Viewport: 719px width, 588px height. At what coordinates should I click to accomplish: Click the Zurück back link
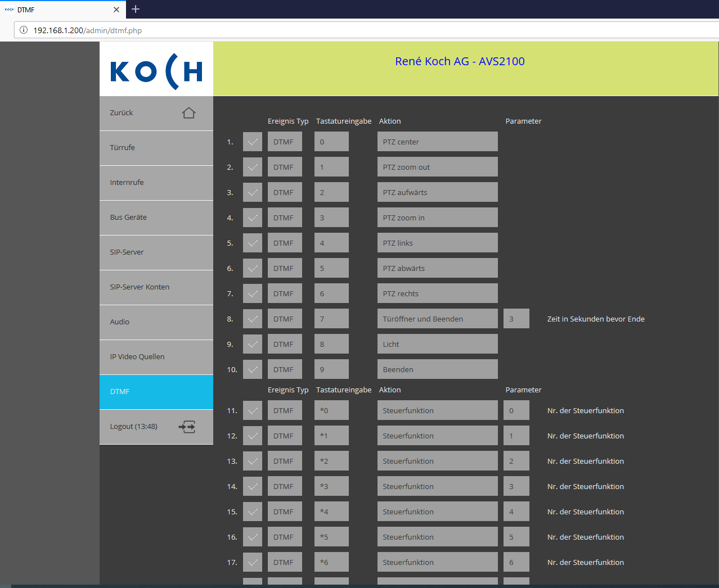[x=156, y=113]
